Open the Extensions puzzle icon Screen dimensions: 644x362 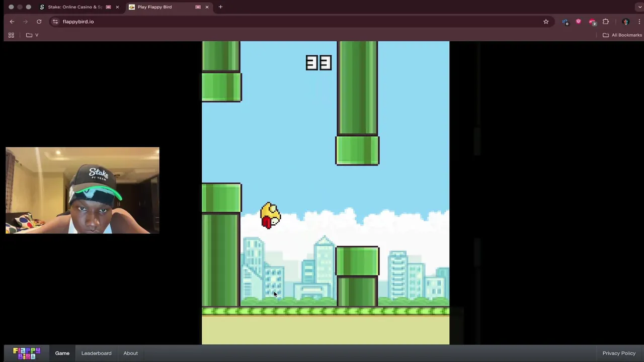coord(606,22)
